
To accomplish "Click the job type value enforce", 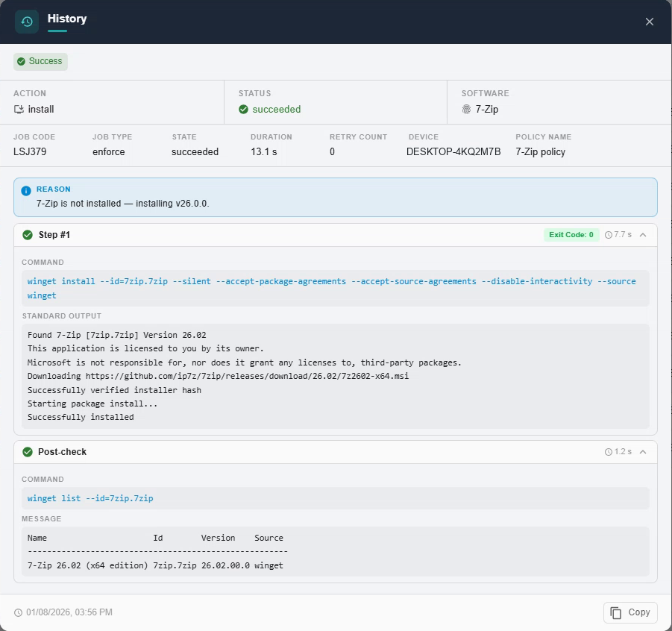I will 109,151.
